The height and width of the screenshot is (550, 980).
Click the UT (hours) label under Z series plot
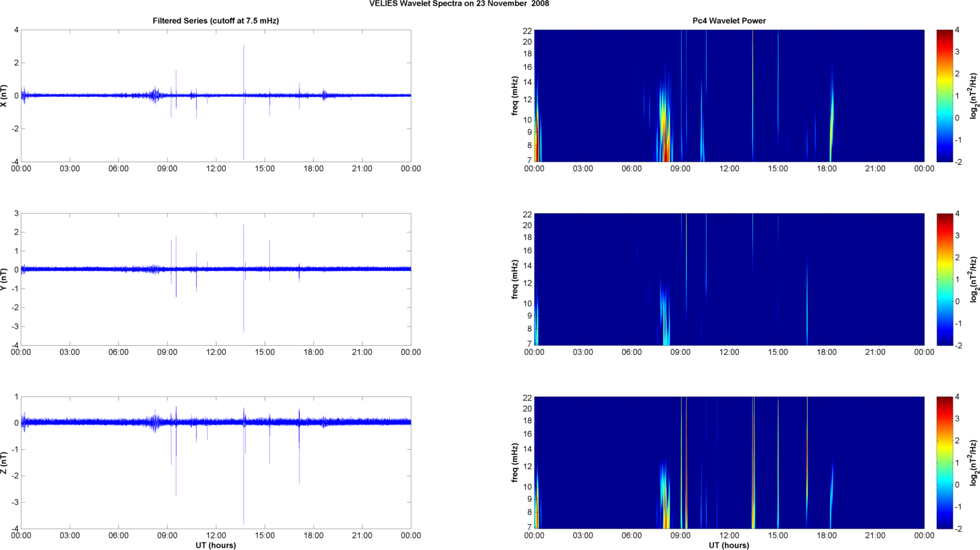pyautogui.click(x=215, y=545)
